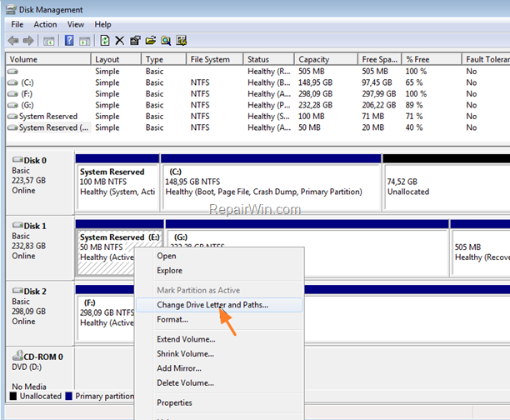The image size is (510, 420).
Task: Click the unnamed 505 MB volume's drive icon
Action: [x=12, y=71]
